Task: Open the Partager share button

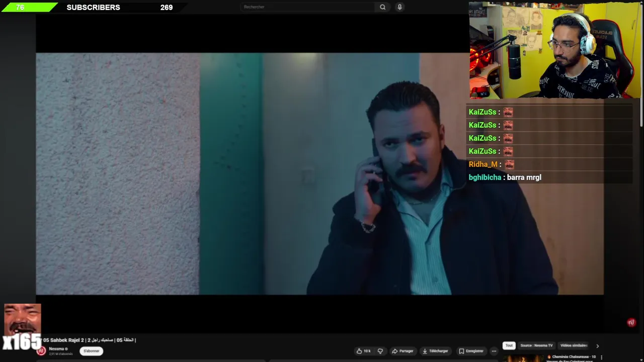Action: point(403,351)
